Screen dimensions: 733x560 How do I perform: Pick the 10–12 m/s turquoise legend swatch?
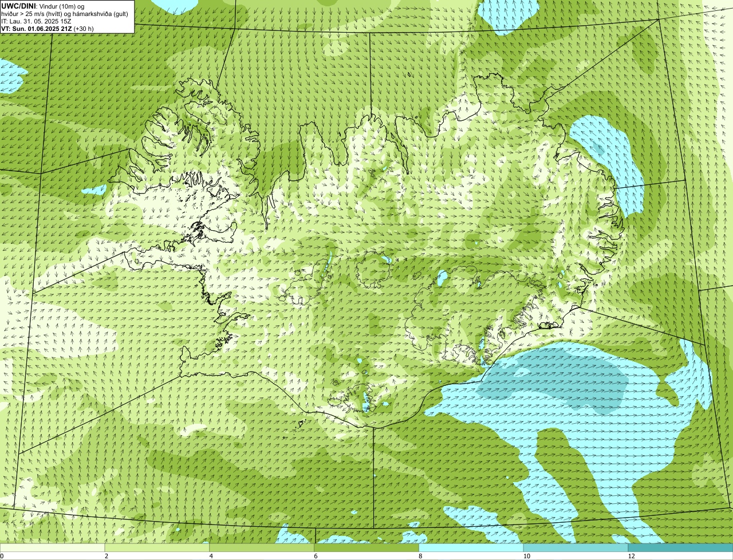pyautogui.click(x=576, y=548)
